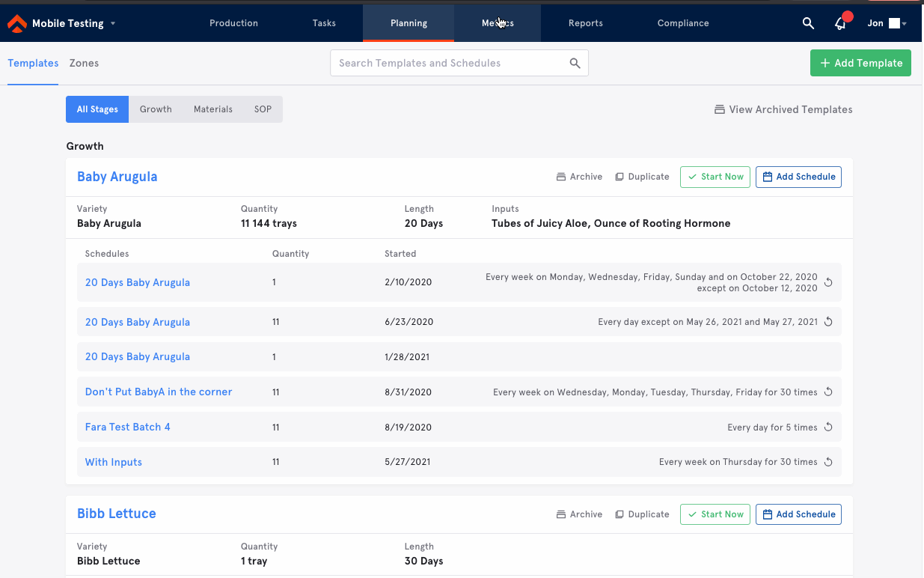Add Schedule to Bibb Lettuce
Viewport: 924px width, 578px height.
click(x=798, y=514)
